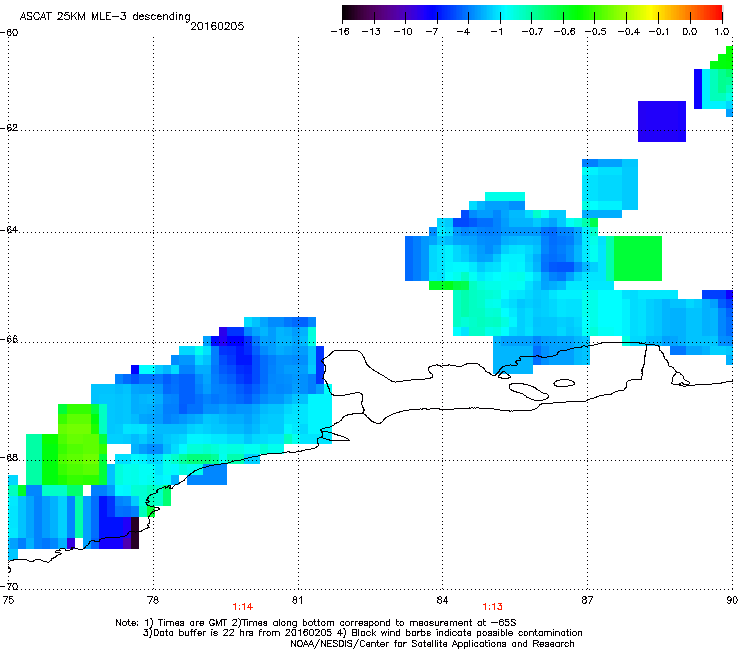Click the 0.0 label on the color scale

pyautogui.click(x=690, y=32)
